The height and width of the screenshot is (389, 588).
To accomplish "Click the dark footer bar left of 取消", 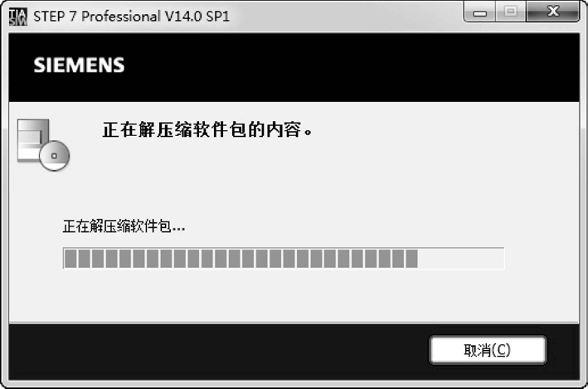I will coord(219,351).
